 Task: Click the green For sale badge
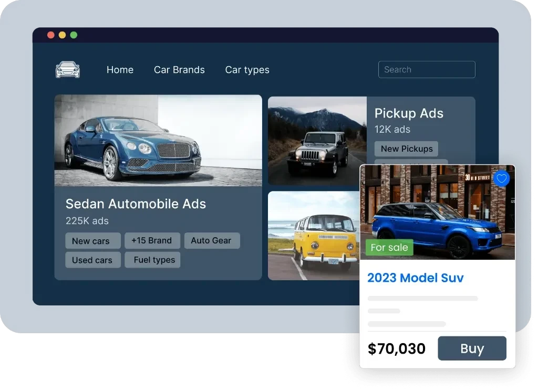(389, 247)
